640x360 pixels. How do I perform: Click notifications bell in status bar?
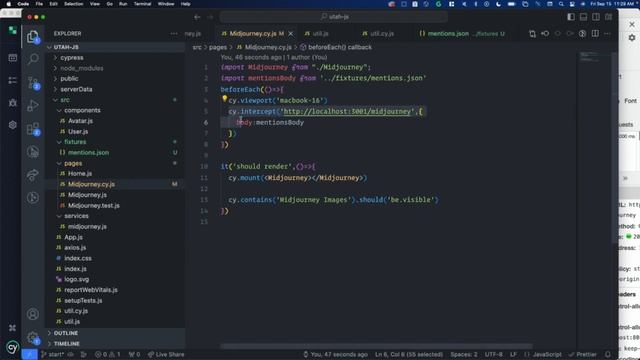click(608, 354)
